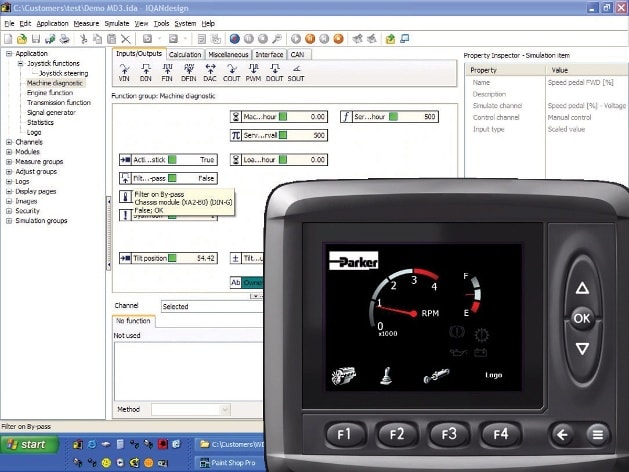
Task: Insert a VIN voltage input channel
Action: click(124, 73)
